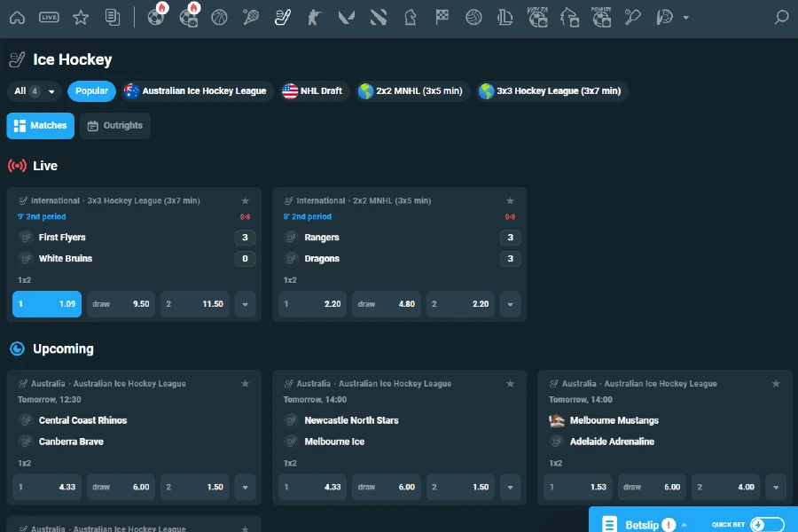
Task: Switch to the Matches tab
Action: [41, 126]
